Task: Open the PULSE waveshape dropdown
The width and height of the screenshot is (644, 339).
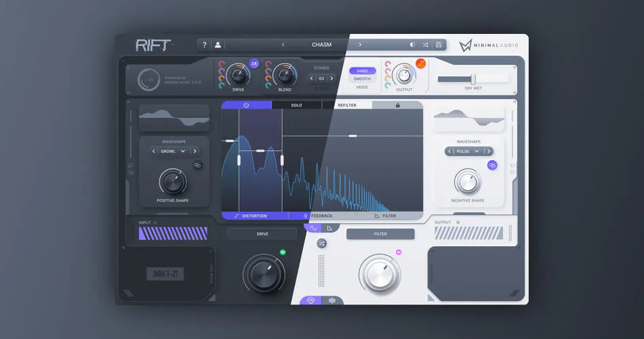Action: (x=467, y=151)
